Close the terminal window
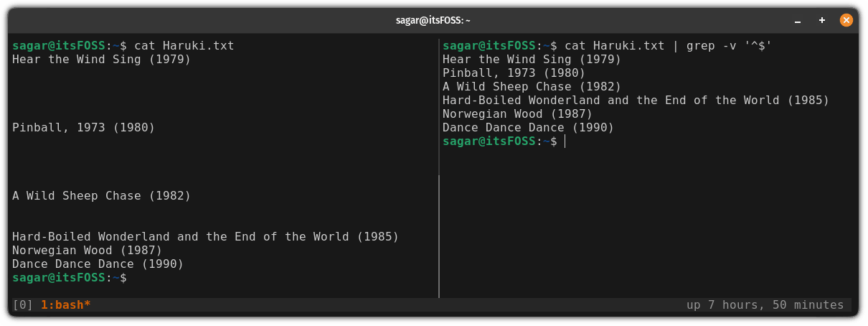The height and width of the screenshot is (326, 868). click(846, 20)
